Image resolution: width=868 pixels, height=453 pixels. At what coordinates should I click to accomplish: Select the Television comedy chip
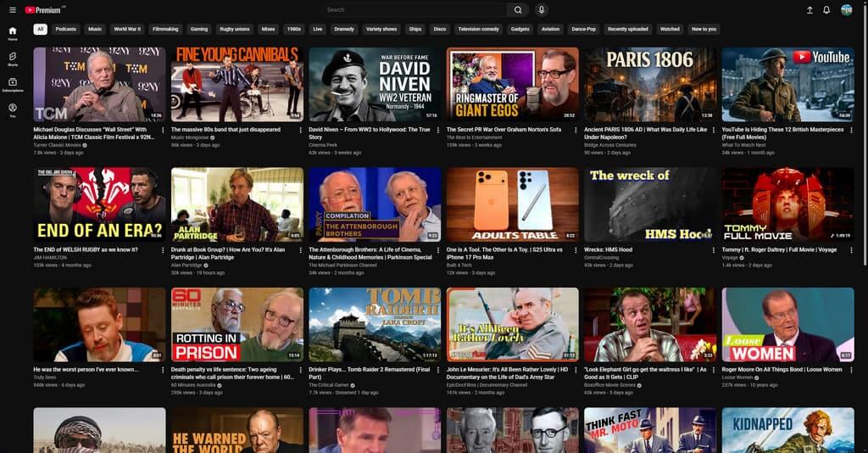coord(478,29)
